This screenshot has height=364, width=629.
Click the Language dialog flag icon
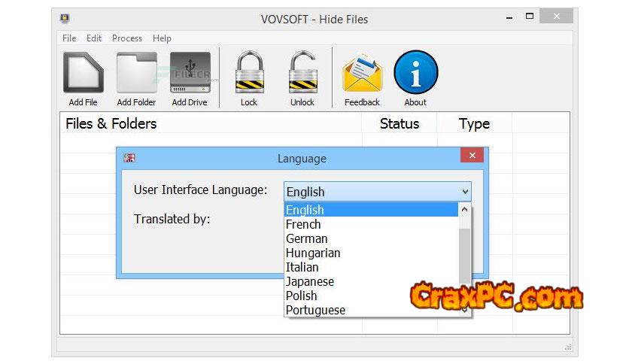pos(129,158)
